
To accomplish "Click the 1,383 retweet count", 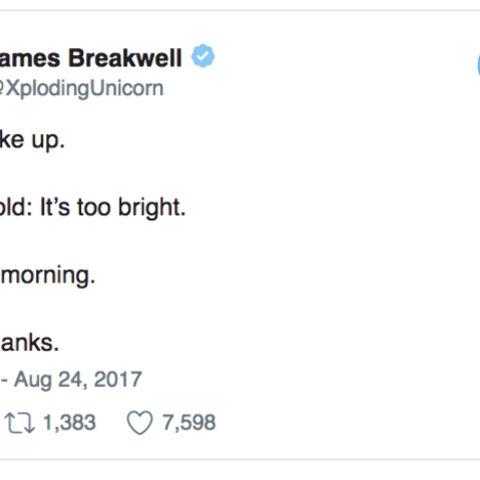I will tap(70, 423).
